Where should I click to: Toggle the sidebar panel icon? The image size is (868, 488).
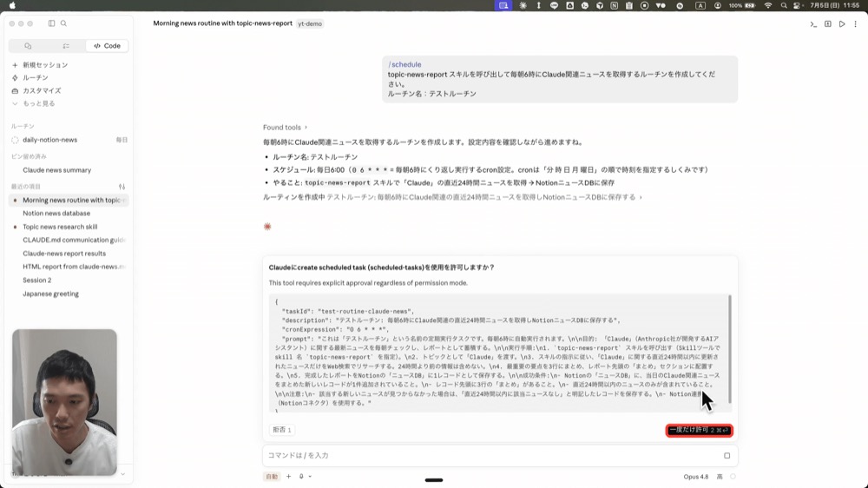51,23
